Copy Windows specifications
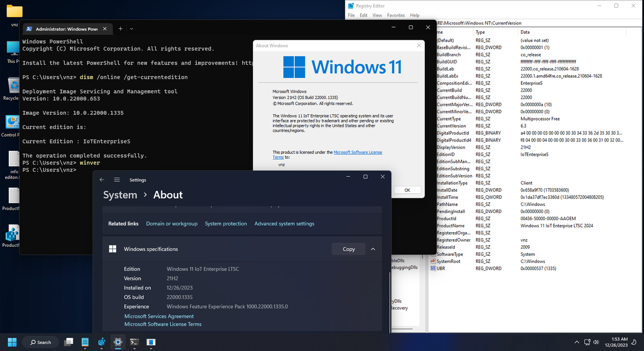 coord(349,249)
